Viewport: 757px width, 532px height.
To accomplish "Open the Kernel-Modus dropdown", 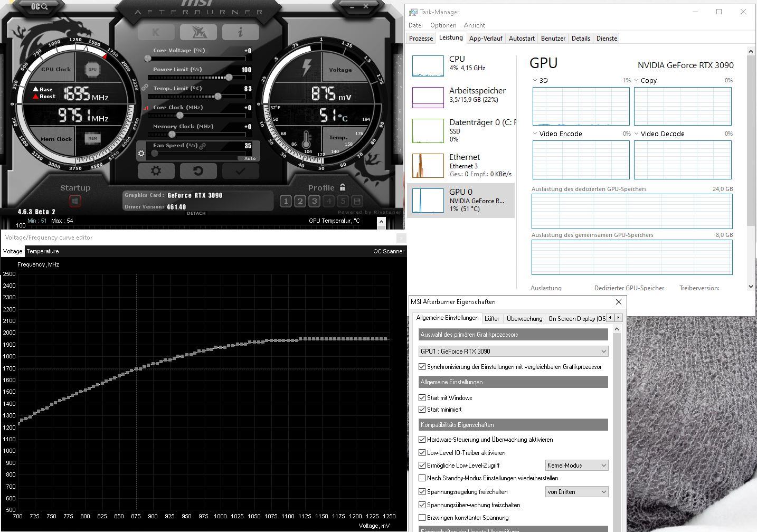I will coord(576,465).
